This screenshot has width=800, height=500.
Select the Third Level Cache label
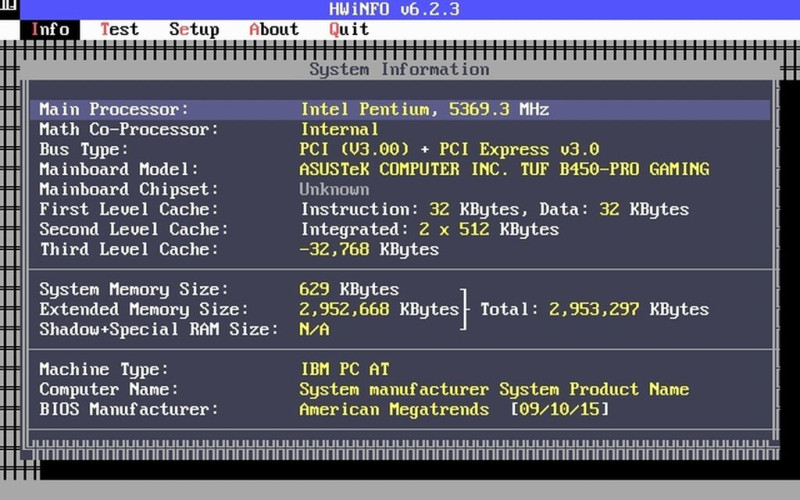click(x=129, y=249)
